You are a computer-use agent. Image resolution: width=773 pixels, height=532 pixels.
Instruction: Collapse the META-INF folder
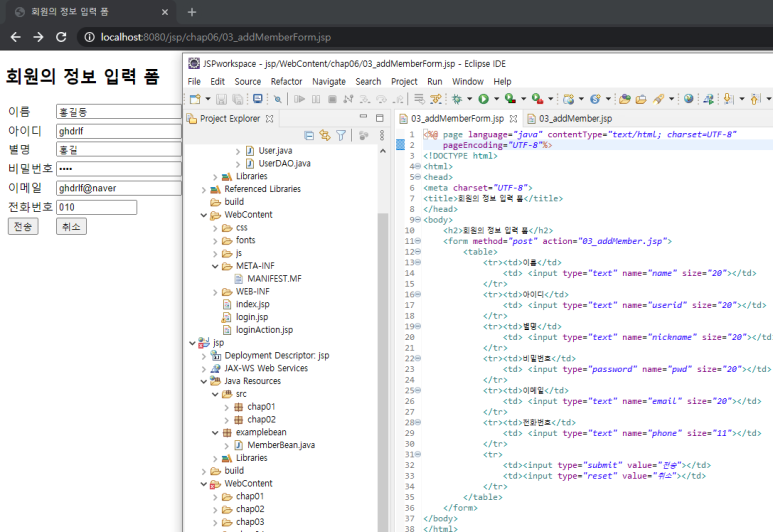(x=215, y=266)
